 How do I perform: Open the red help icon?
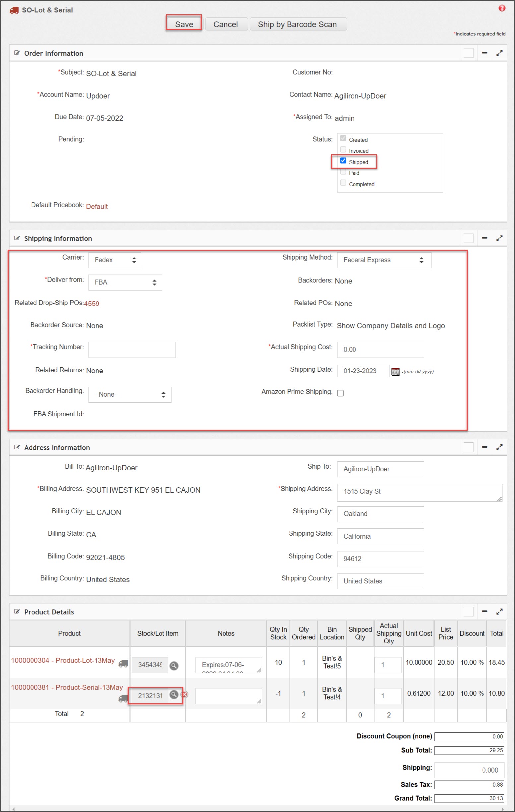(502, 8)
